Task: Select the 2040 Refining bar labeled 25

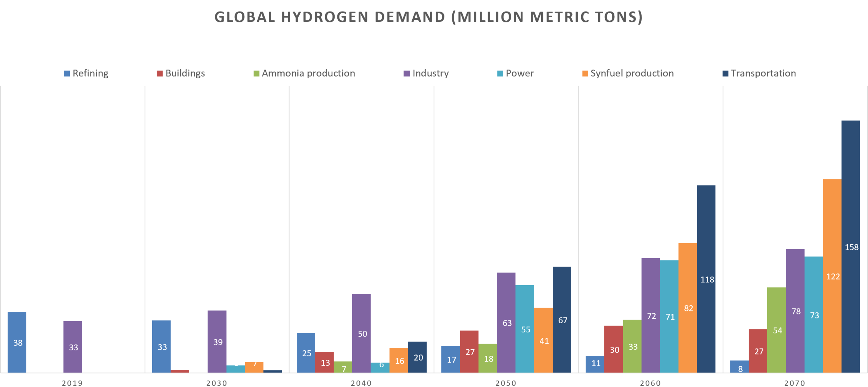Action: [x=306, y=353]
